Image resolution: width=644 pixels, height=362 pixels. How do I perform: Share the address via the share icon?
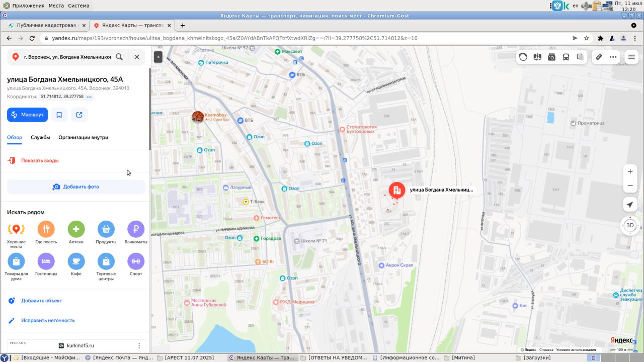pos(79,115)
